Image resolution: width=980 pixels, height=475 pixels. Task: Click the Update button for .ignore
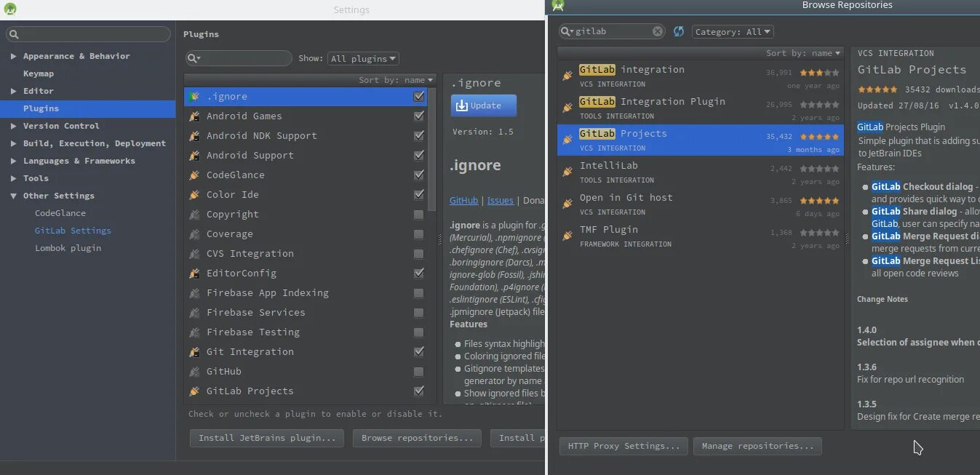coord(484,105)
